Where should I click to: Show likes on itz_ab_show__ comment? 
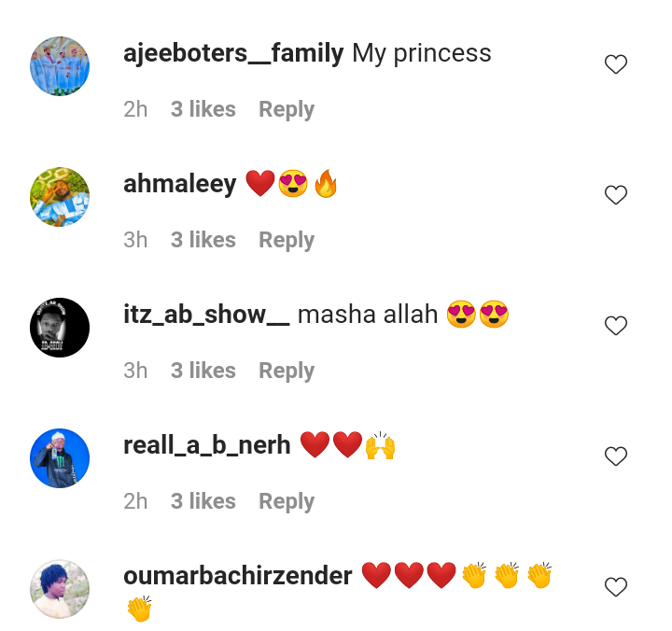pos(203,371)
